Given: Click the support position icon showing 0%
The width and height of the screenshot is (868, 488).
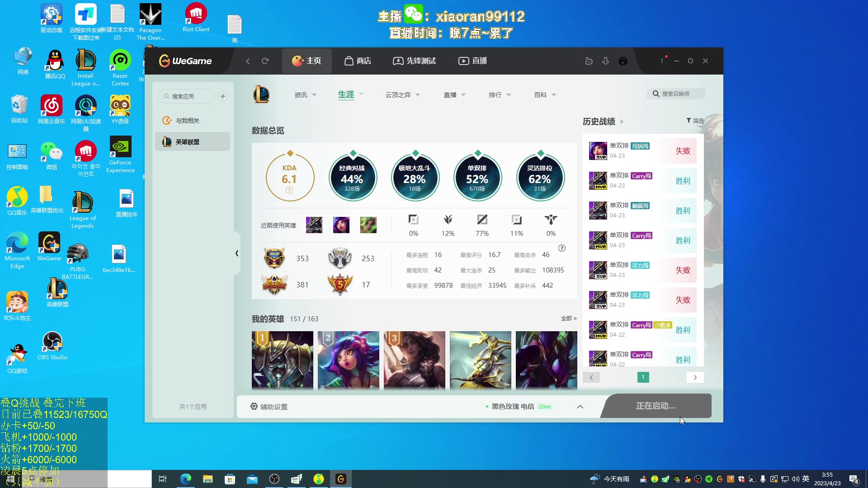Looking at the screenshot, I should coord(551,220).
